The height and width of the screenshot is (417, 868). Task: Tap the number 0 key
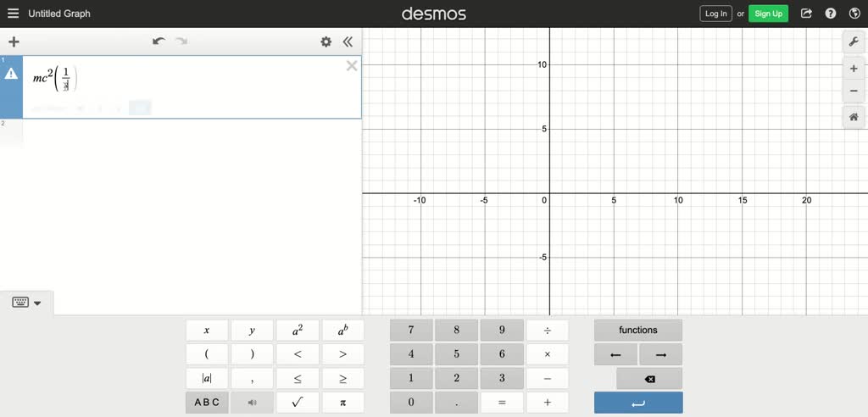tap(411, 403)
